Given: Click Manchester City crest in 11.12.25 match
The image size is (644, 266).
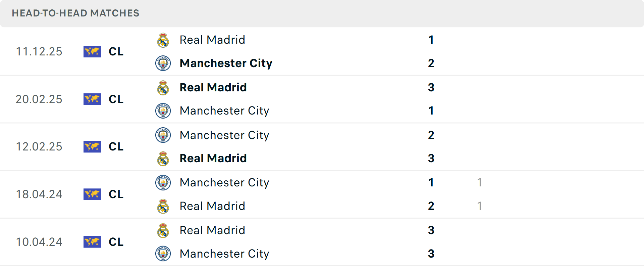Looking at the screenshot, I should pyautogui.click(x=163, y=63).
